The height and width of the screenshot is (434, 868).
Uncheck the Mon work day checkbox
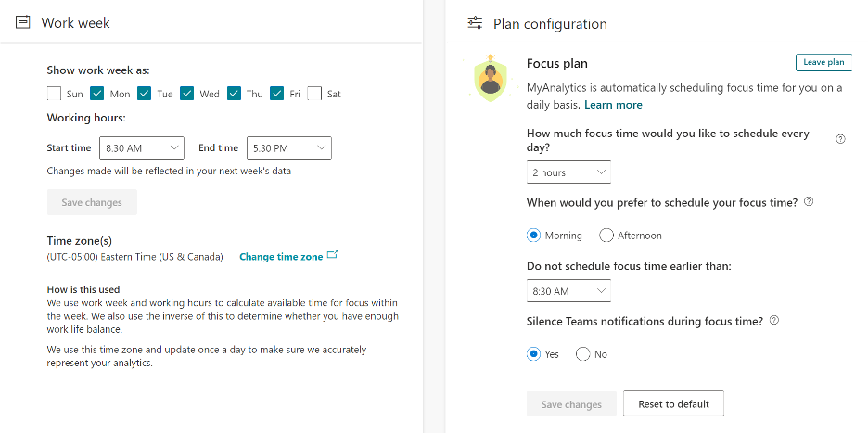96,94
